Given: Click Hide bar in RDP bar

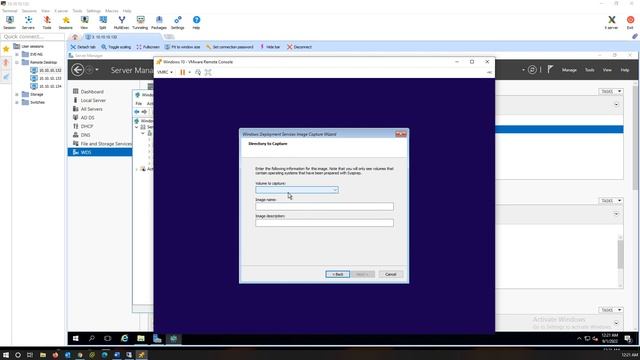Looking at the screenshot, I should coord(270,47).
